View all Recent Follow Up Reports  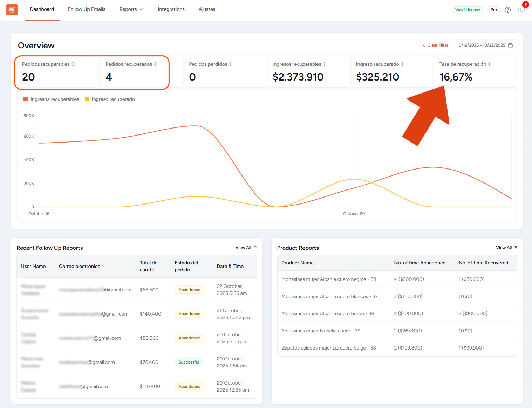click(x=246, y=248)
